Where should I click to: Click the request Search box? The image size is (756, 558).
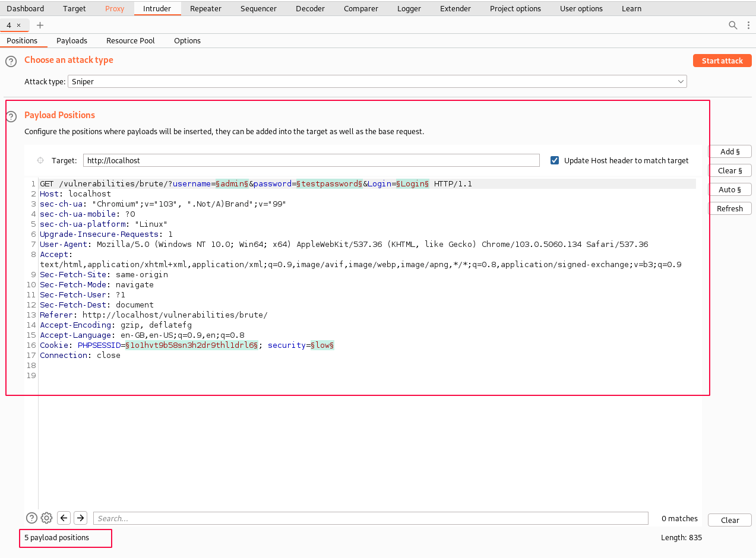370,518
